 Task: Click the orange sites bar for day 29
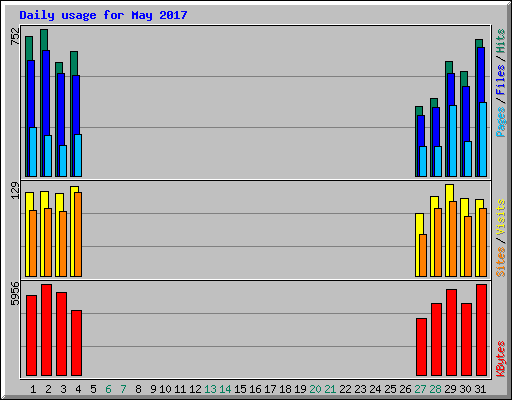click(453, 239)
